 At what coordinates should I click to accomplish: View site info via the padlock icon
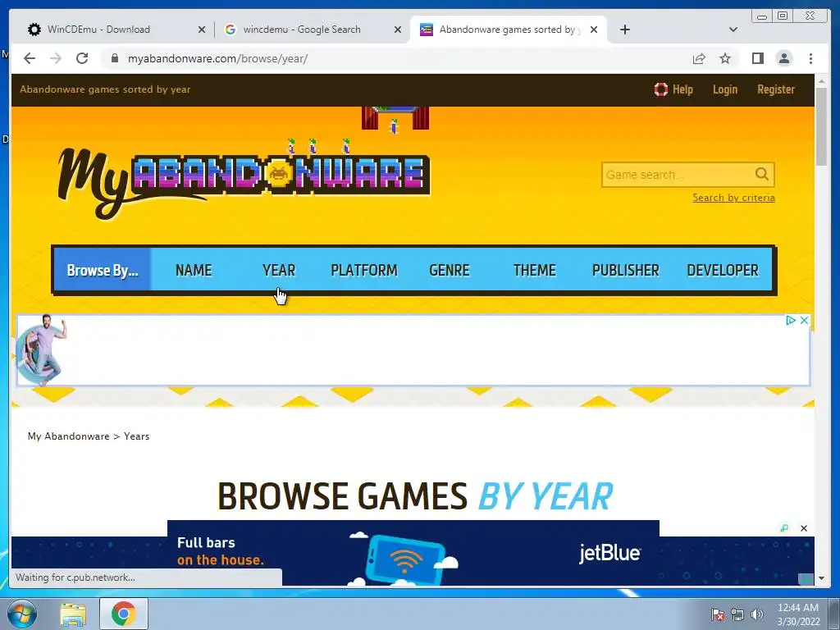[x=114, y=58]
